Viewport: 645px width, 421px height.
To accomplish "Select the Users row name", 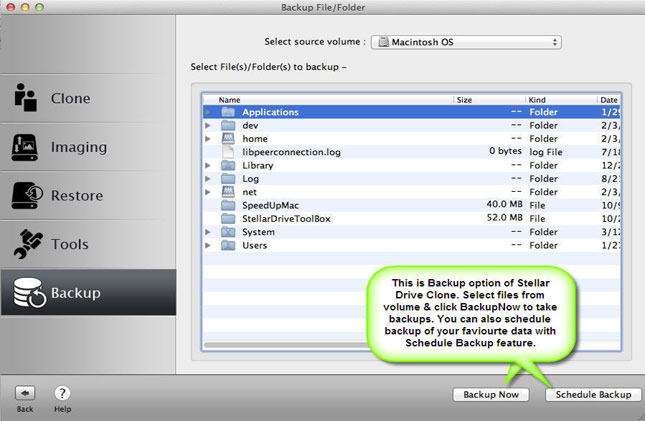I will click(254, 245).
